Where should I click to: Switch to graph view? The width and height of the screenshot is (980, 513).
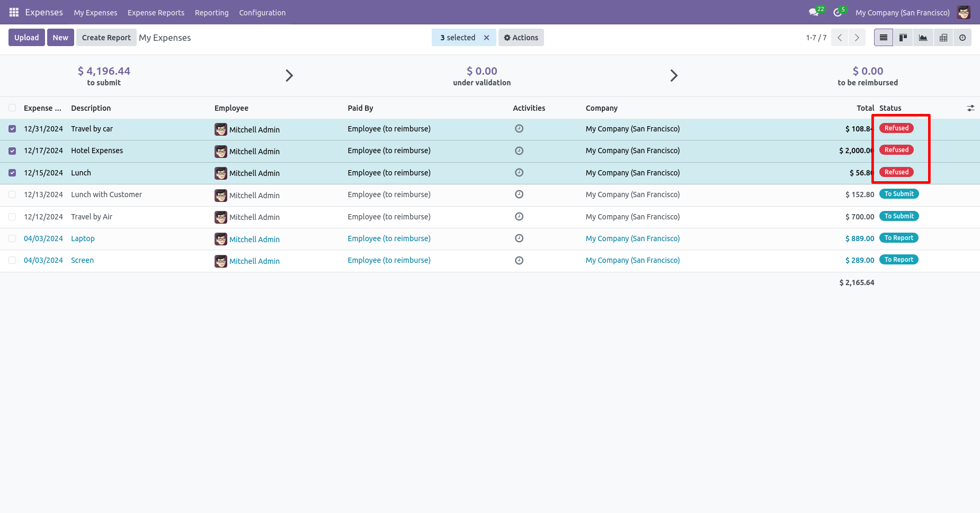(x=923, y=38)
